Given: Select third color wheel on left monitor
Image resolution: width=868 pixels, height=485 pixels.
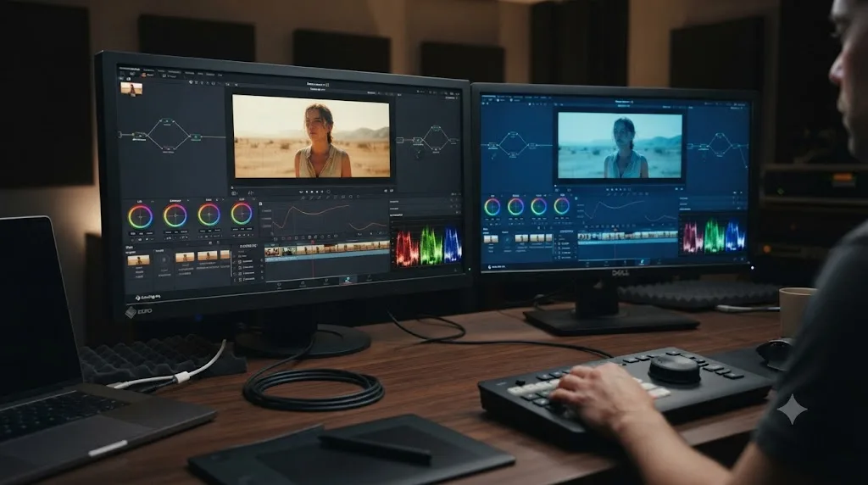Looking at the screenshot, I should pos(209,215).
